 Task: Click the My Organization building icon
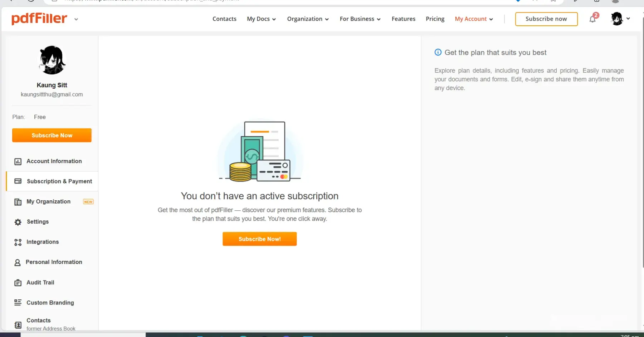pos(18,202)
